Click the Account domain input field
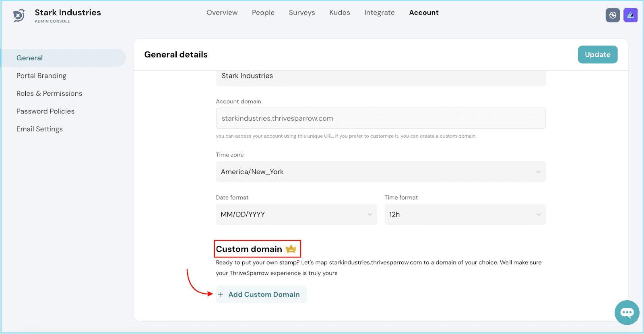This screenshot has width=644, height=334. [x=380, y=118]
